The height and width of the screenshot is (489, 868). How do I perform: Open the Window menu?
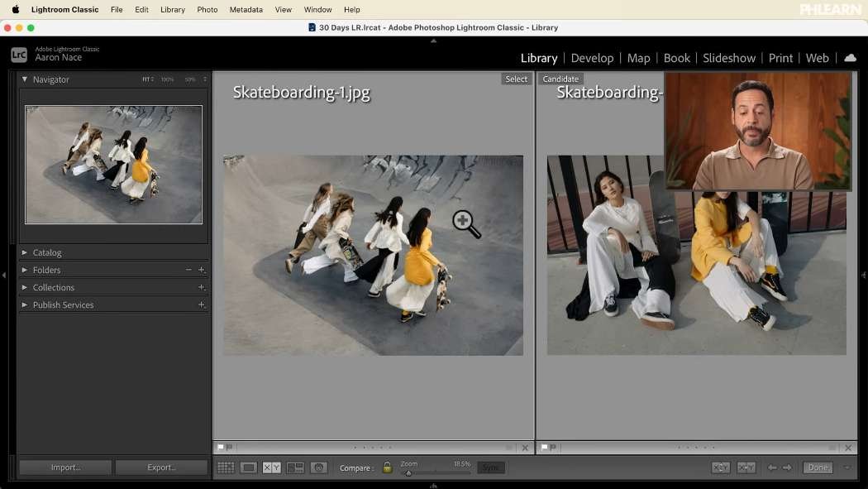pos(317,9)
